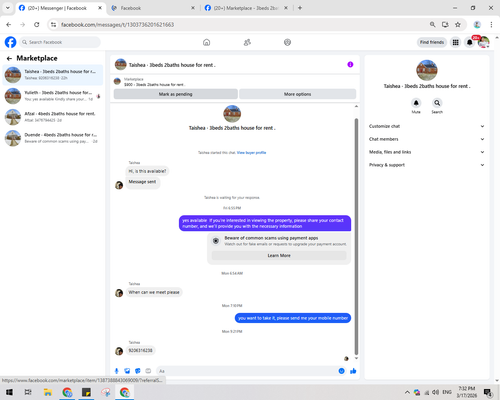
Task: Choose a GIF icon
Action: click(x=148, y=371)
